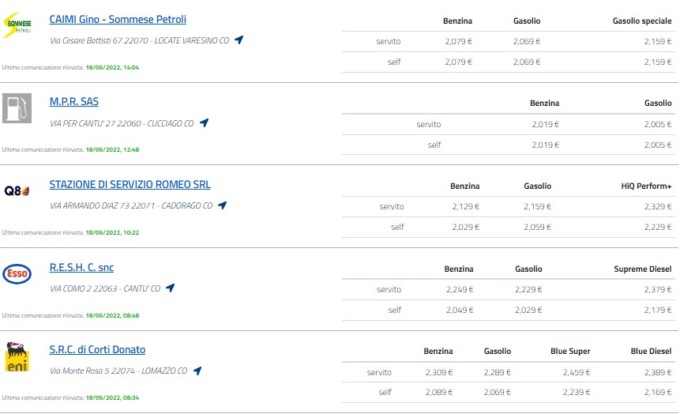The width and height of the screenshot is (680, 414).
Task: Click the Esso brand logo
Action: 17,274
